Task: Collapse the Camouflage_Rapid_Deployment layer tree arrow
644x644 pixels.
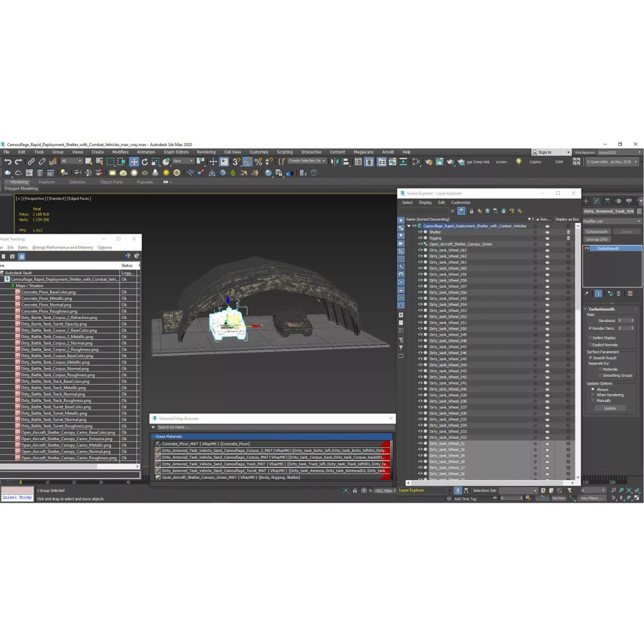Action: [x=408, y=226]
